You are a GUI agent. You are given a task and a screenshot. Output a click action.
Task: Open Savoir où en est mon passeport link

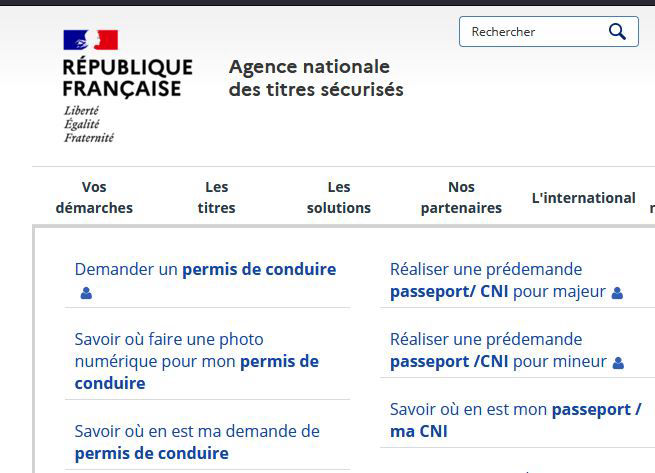coord(515,420)
